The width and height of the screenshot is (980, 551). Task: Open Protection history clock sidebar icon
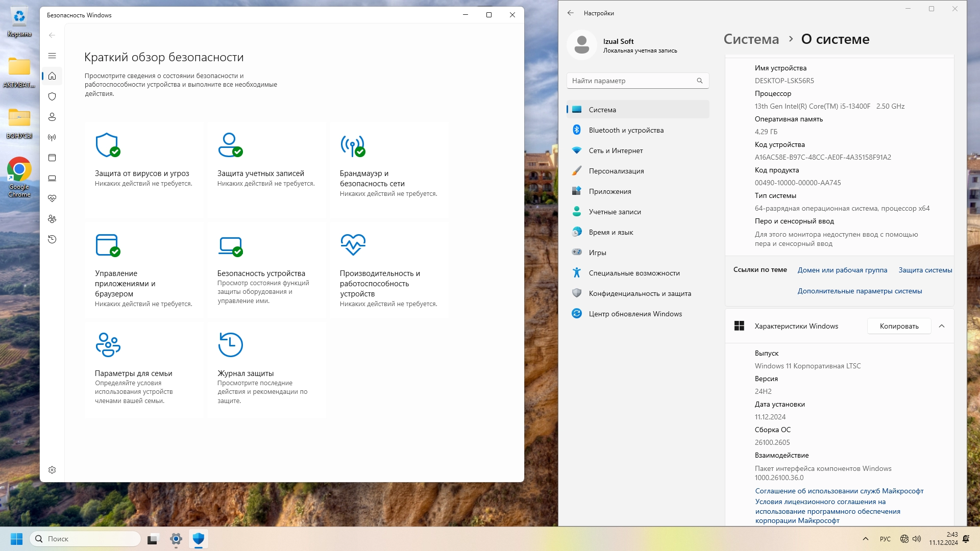(52, 239)
